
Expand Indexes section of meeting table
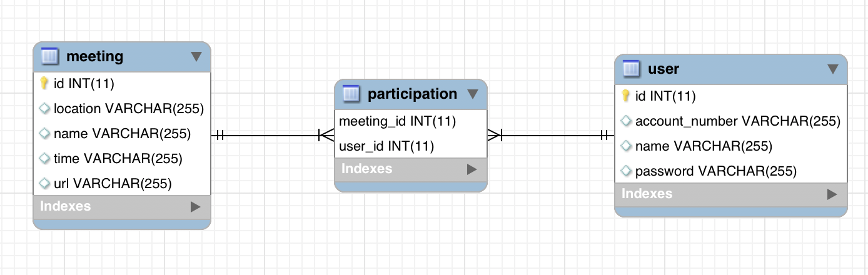pyautogui.click(x=195, y=206)
